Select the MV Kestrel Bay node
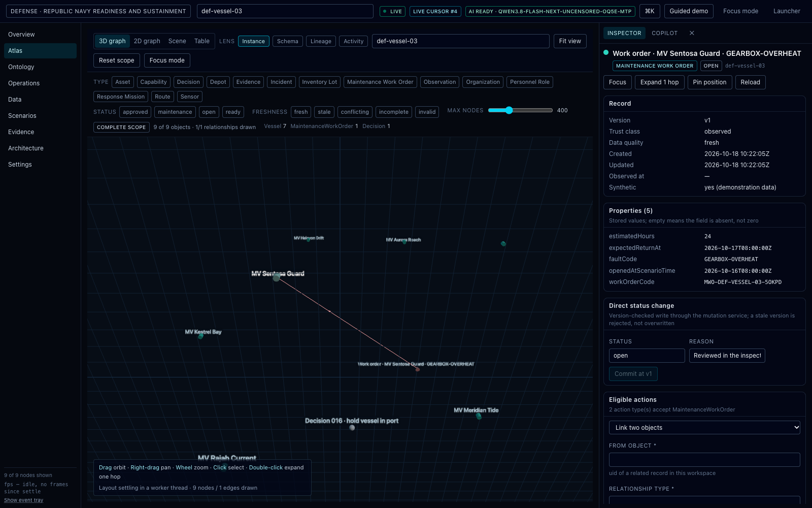This screenshot has width=812, height=508. click(200, 336)
